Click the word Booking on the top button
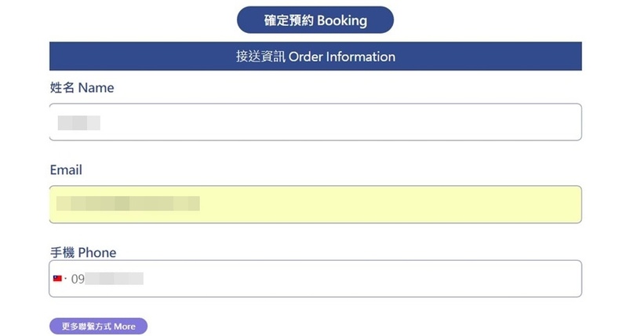644x336 pixels. [x=341, y=20]
